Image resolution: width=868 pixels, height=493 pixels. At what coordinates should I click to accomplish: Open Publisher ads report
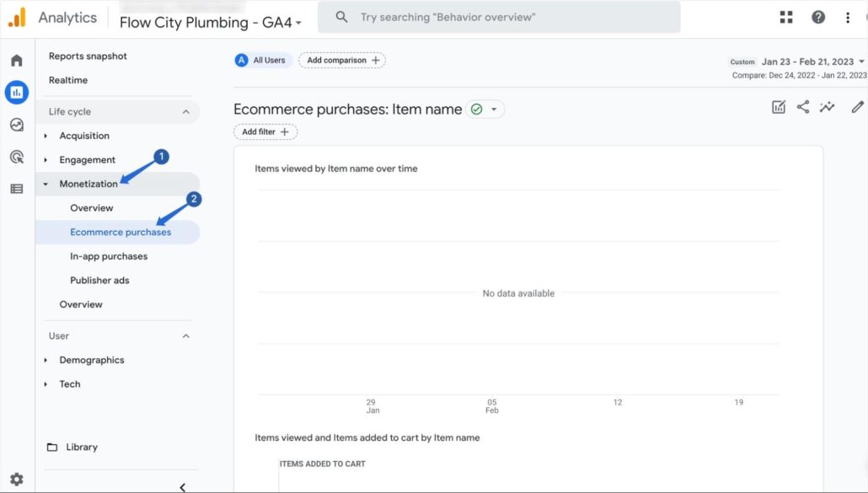(99, 281)
